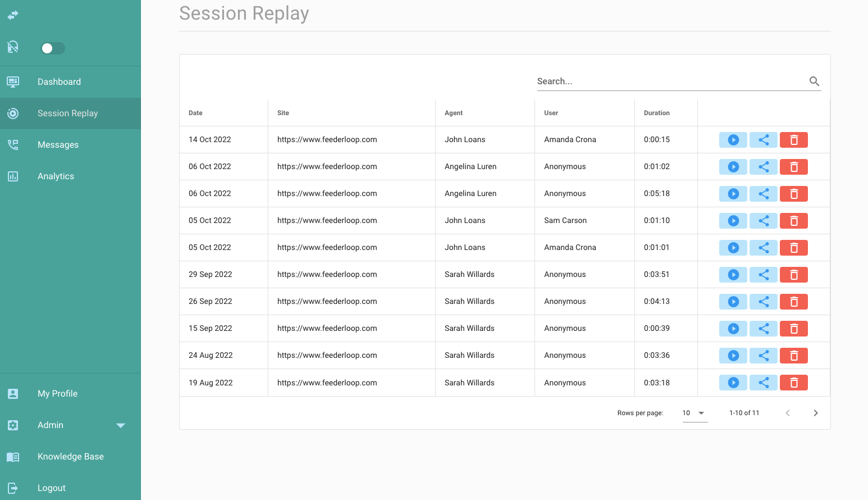The height and width of the screenshot is (500, 868).
Task: Delete the 19 Aug 2022 session
Action: point(794,383)
